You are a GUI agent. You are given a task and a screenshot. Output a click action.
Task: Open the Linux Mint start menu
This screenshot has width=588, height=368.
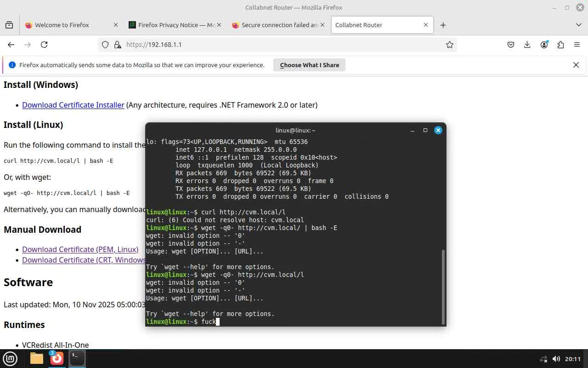point(10,358)
